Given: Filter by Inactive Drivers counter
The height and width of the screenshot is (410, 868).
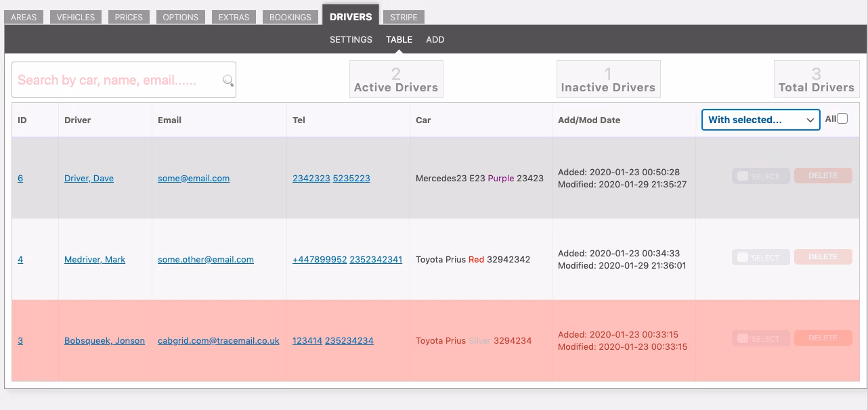Looking at the screenshot, I should (608, 79).
